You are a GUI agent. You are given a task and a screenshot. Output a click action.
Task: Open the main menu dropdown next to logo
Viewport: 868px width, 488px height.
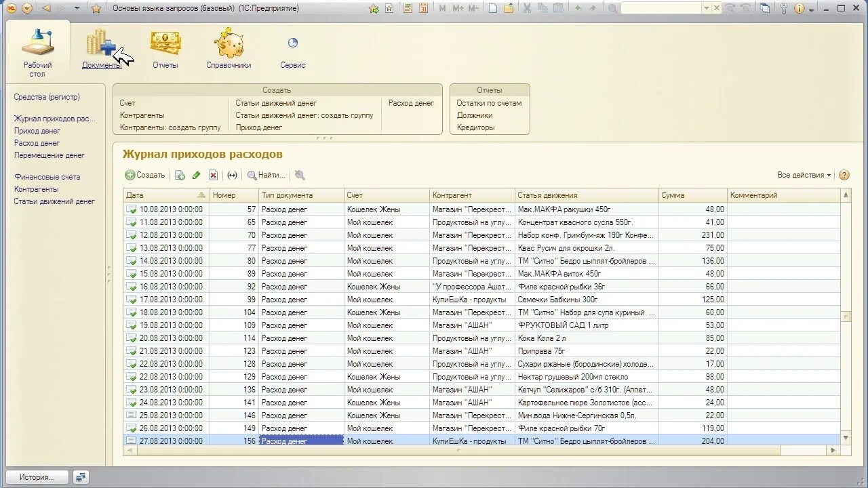point(26,8)
